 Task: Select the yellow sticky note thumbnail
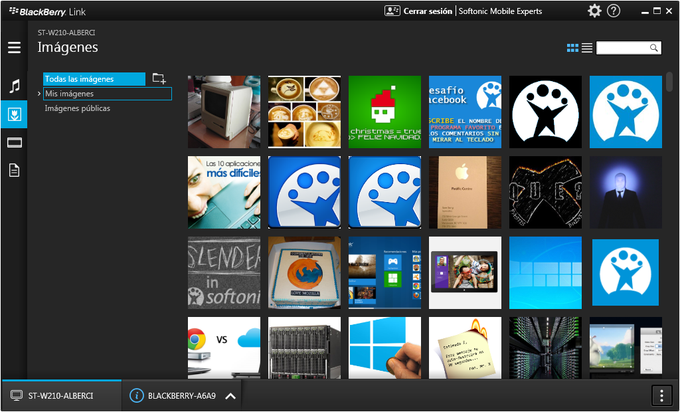click(x=465, y=348)
